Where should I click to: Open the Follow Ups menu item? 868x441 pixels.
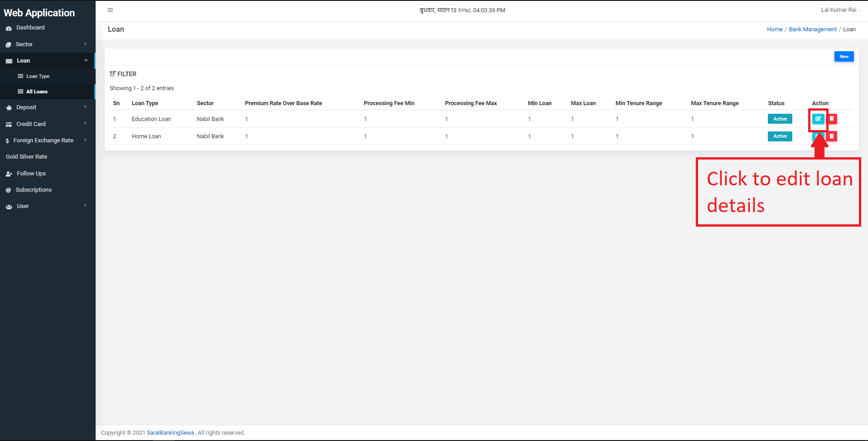[48, 174]
